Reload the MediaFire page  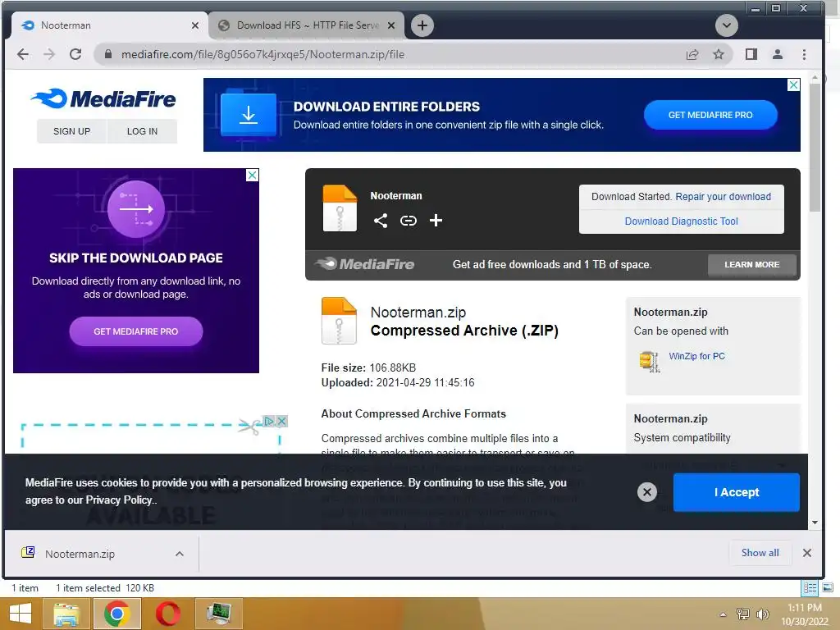(75, 54)
